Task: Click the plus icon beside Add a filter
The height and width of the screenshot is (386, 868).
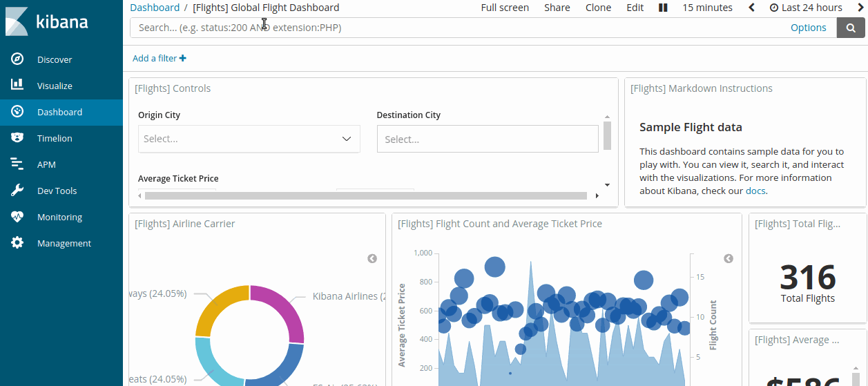Action: pos(183,58)
